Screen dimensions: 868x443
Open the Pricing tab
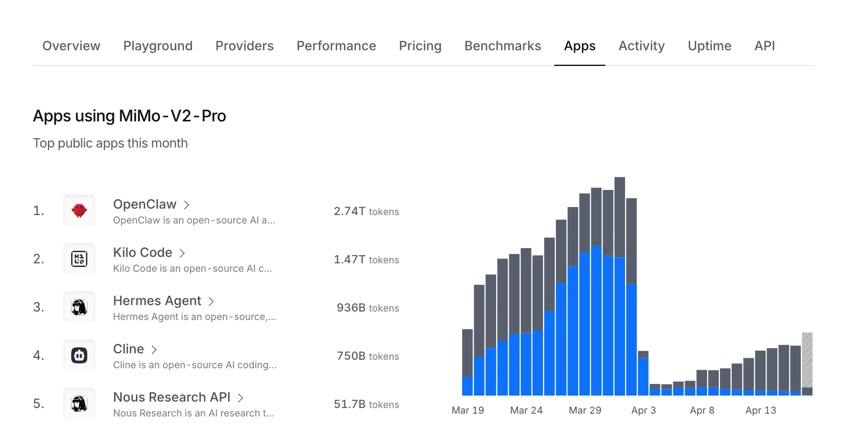pos(420,46)
